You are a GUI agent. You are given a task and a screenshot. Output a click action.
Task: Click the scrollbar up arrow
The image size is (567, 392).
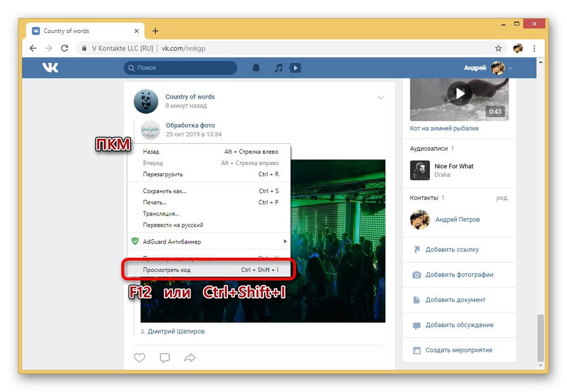click(x=540, y=62)
